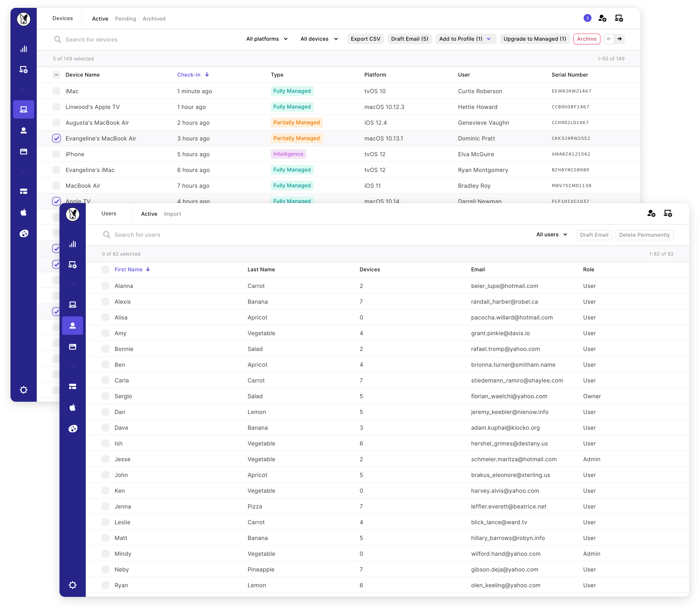Check the Alanna Carrot user checkbox
700x610 pixels.
105,286
